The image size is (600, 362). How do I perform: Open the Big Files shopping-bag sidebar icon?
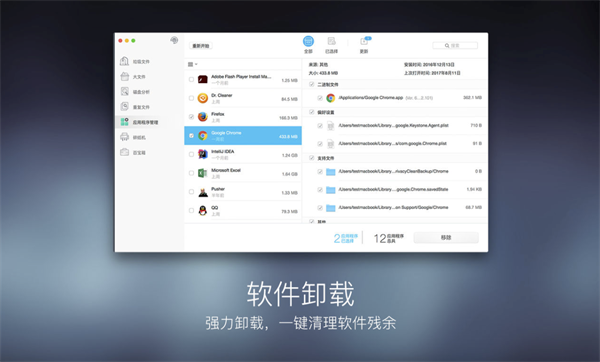(124, 77)
